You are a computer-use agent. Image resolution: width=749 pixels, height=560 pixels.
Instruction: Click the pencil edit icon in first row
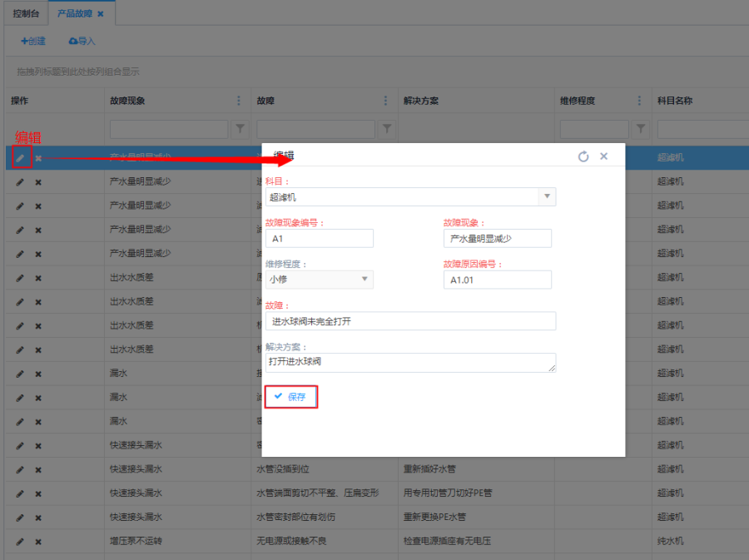[20, 158]
